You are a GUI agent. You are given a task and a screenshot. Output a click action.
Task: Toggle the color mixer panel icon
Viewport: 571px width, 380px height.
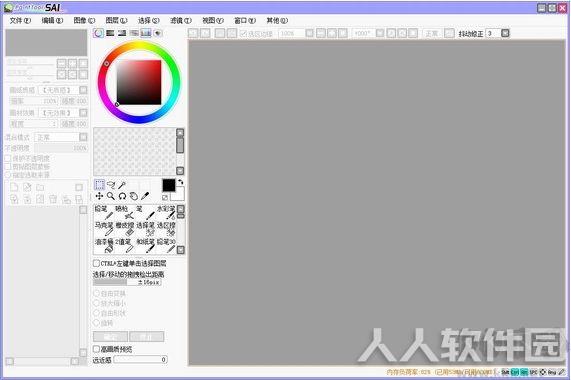134,33
